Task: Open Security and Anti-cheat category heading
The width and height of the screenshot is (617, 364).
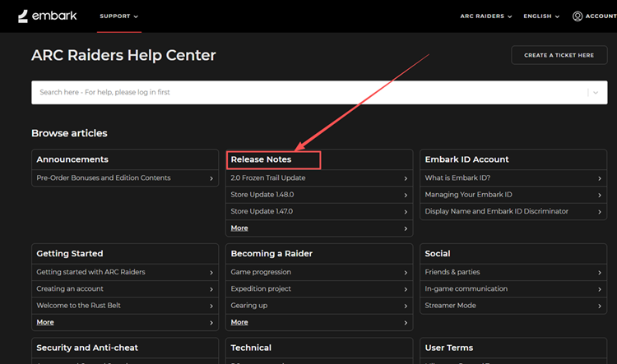Action: (x=87, y=348)
